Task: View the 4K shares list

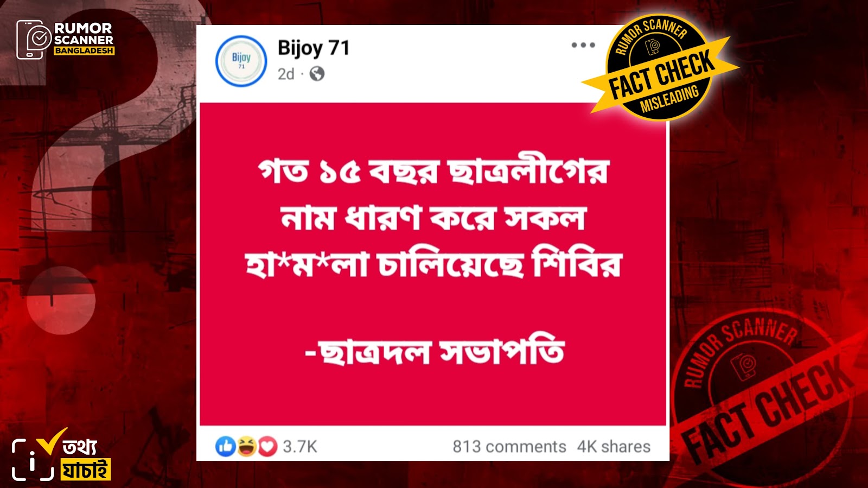Action: click(x=614, y=447)
